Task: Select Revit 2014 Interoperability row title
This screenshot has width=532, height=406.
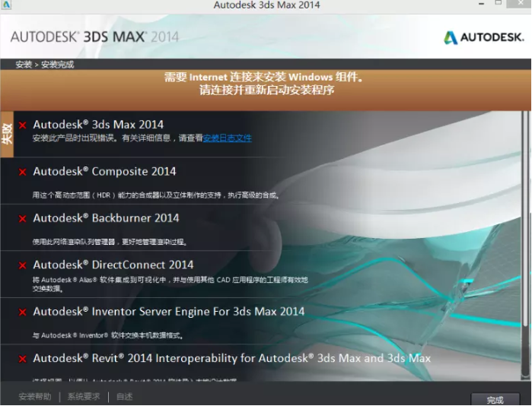Action: [231, 358]
